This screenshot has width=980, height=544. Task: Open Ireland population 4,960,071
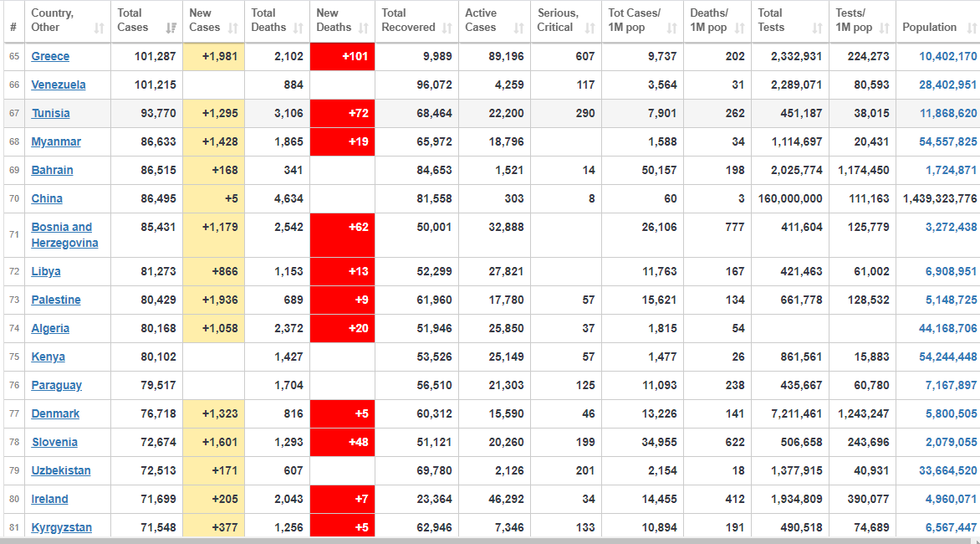point(952,499)
